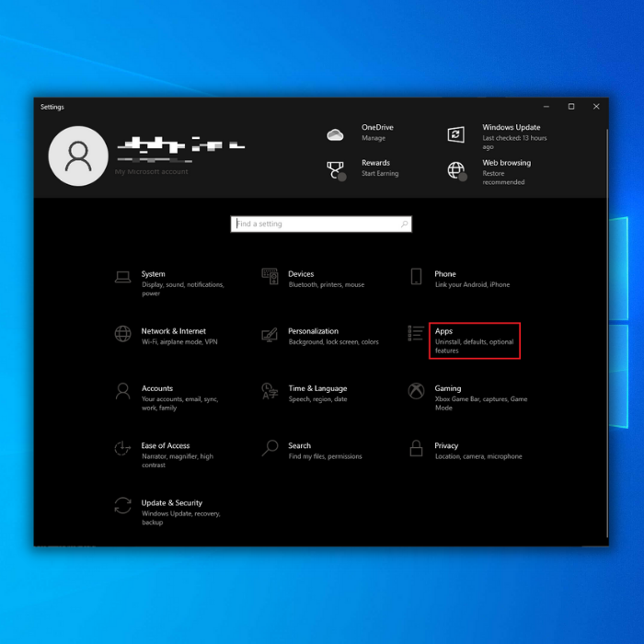Click 'Xbox Game Bar, captures' description
This screenshot has width=644, height=644.
[x=481, y=403]
